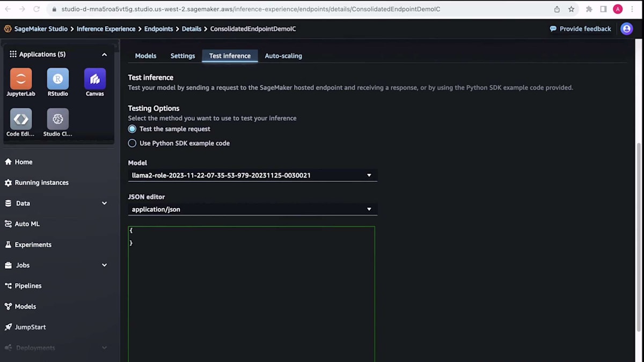644x362 pixels.
Task: Open the user profile avatar menu
Action: pos(627,29)
